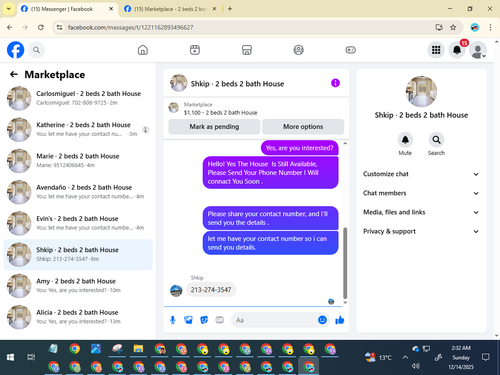500x375 pixels.
Task: Click the address bar URL
Action: pyautogui.click(x=130, y=27)
